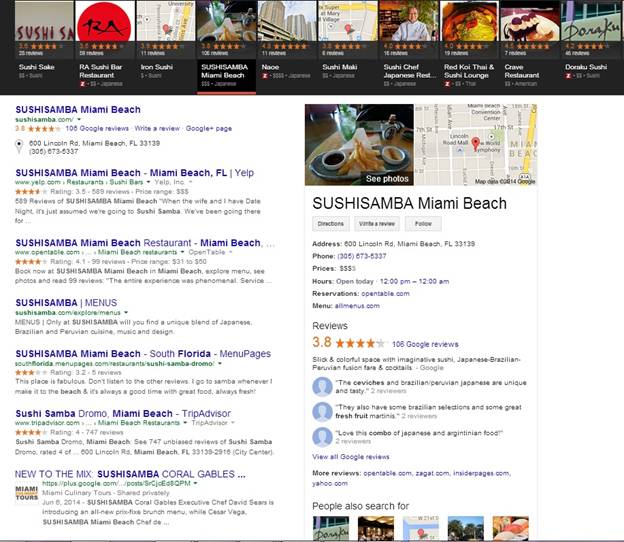Open opentable.com under More reviews

click(x=388, y=473)
